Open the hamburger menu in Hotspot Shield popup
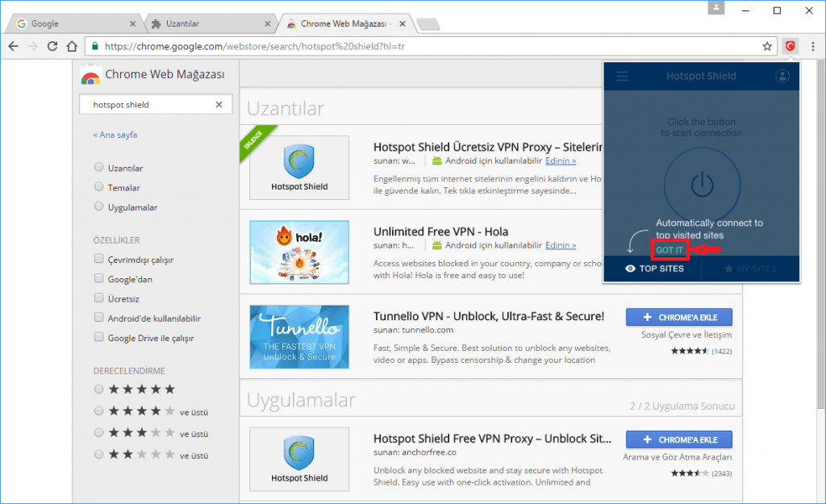The width and height of the screenshot is (826, 504). pos(621,76)
